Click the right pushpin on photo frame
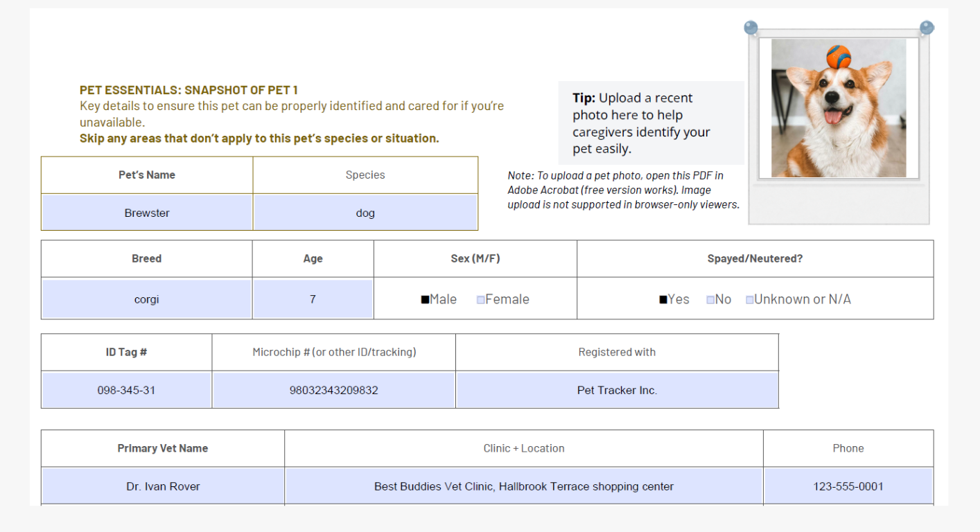 click(x=927, y=28)
